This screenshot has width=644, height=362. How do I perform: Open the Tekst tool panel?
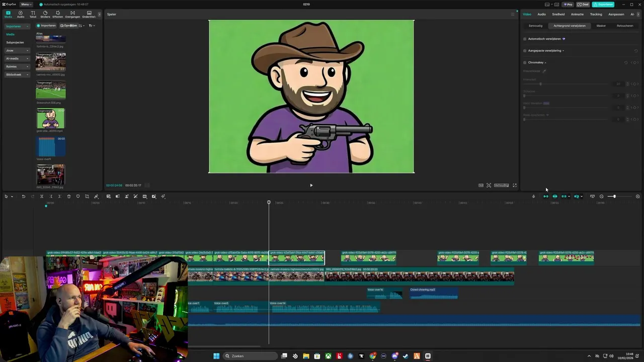(33, 14)
